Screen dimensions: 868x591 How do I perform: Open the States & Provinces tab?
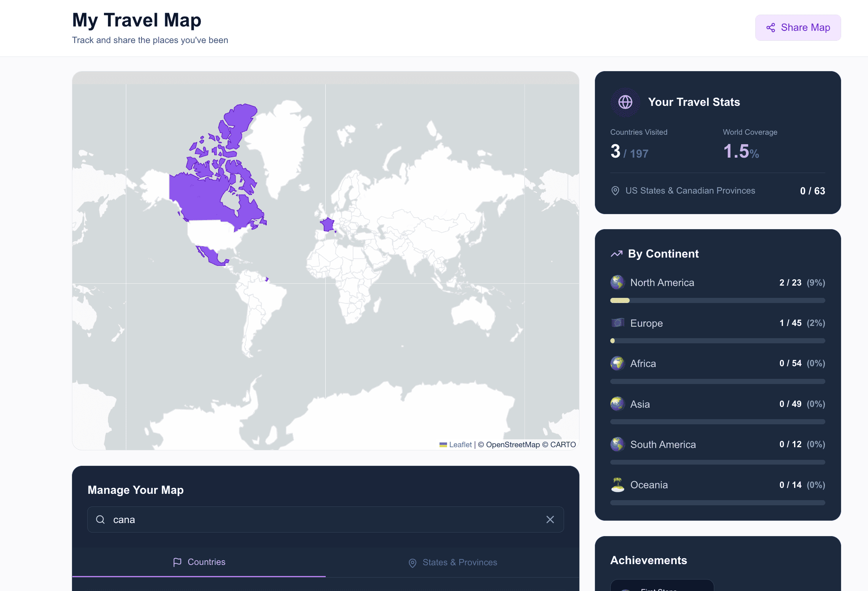click(x=453, y=562)
